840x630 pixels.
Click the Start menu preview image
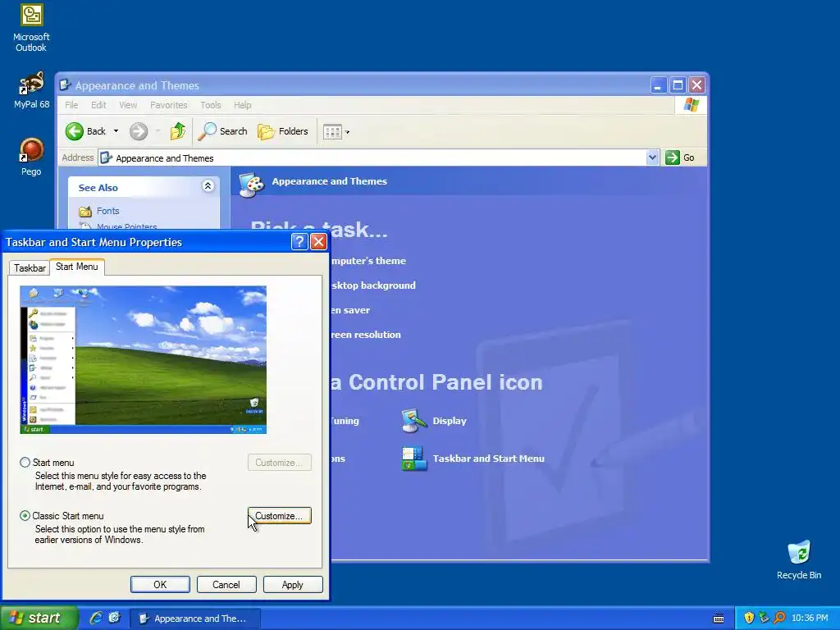point(143,359)
